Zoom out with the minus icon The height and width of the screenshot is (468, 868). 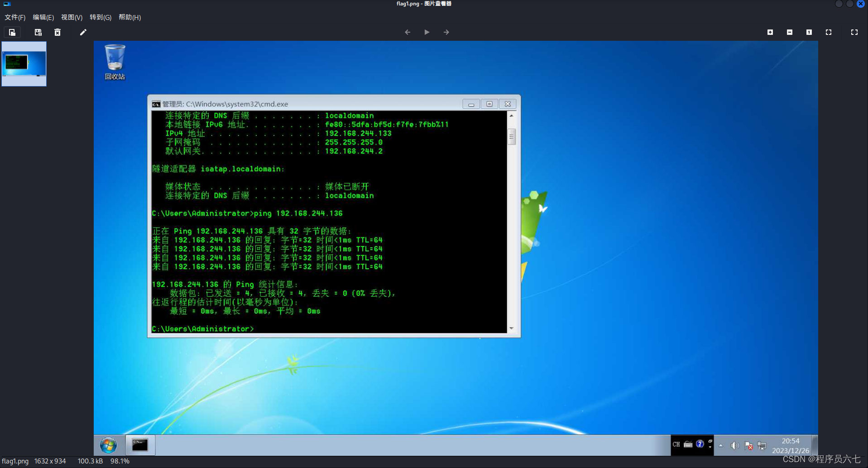click(x=790, y=32)
